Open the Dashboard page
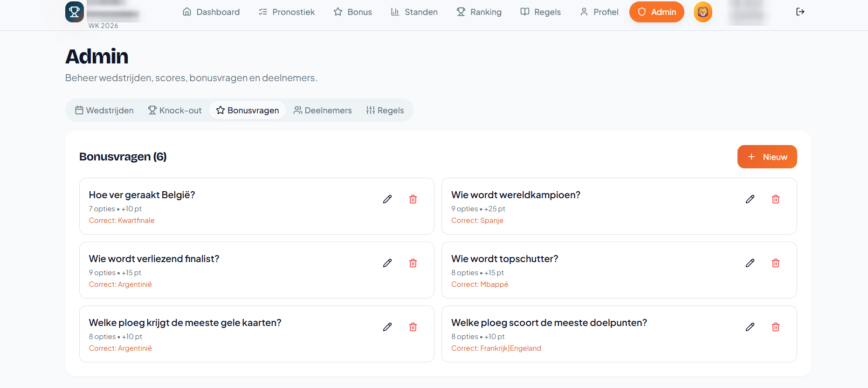This screenshot has width=868, height=388. point(211,12)
